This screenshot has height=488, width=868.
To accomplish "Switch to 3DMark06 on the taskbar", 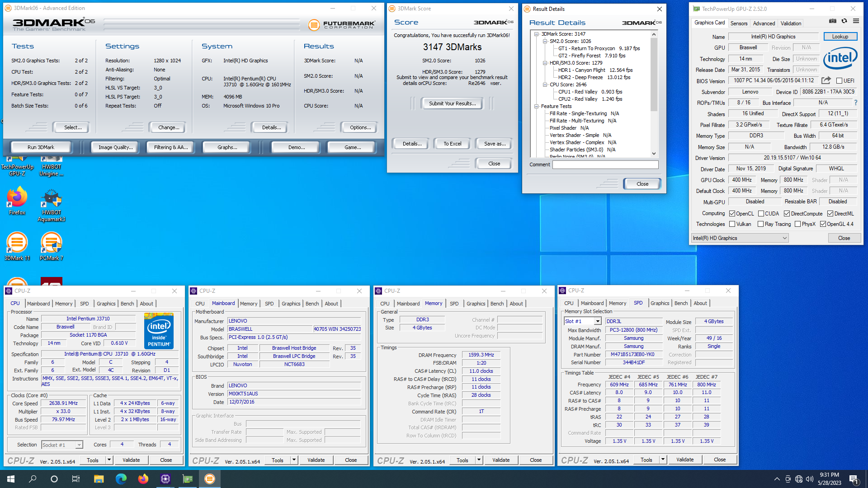I will coord(209,479).
